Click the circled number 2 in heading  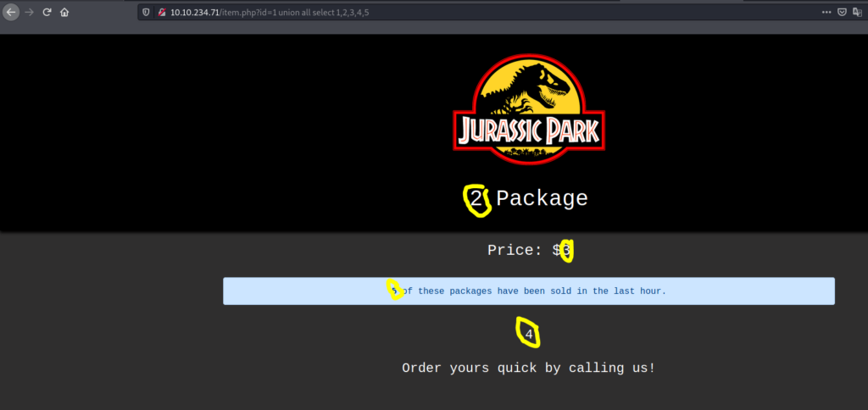coord(477,199)
